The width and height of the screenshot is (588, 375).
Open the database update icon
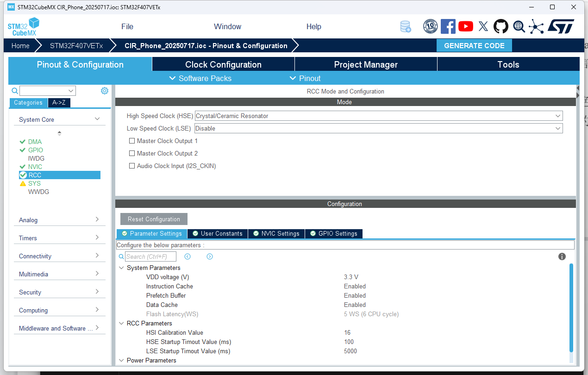coord(406,26)
